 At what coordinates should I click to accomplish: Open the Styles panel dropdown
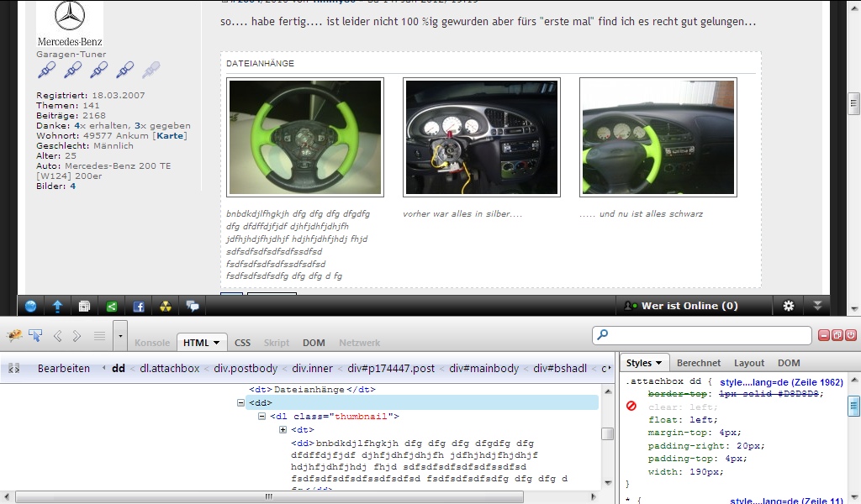[x=645, y=363]
